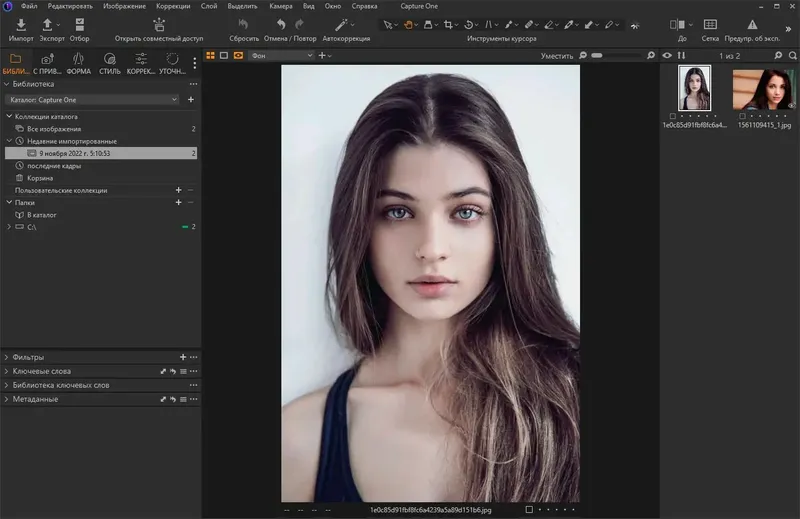Click the Сетка (Grid) icon
Viewport: 800px width, 519px height.
point(710,24)
